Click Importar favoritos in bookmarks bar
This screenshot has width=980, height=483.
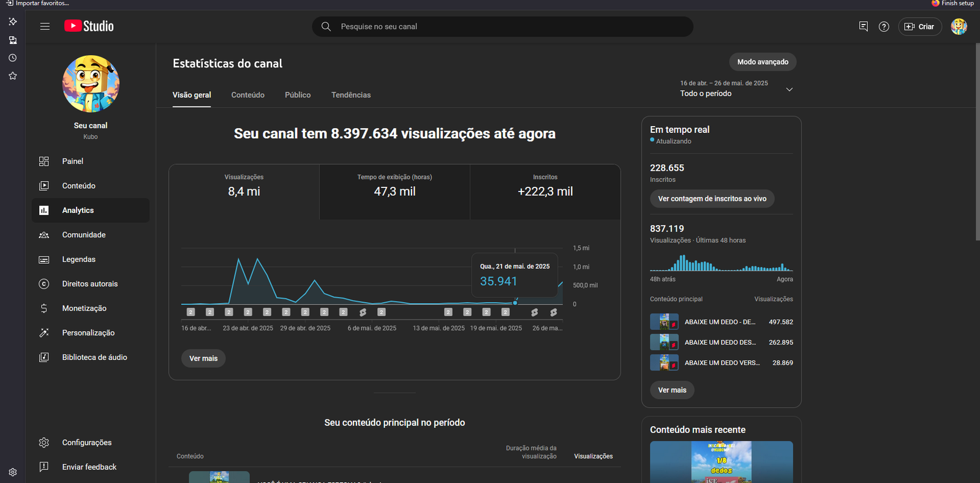point(37,4)
